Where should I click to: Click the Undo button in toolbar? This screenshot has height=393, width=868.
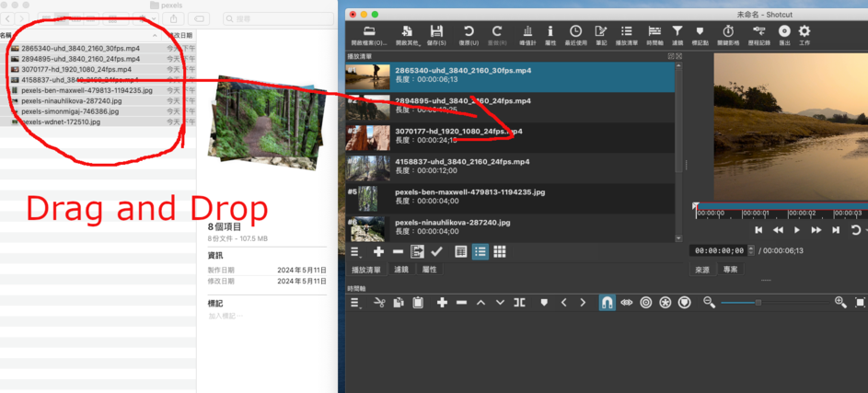pyautogui.click(x=468, y=33)
